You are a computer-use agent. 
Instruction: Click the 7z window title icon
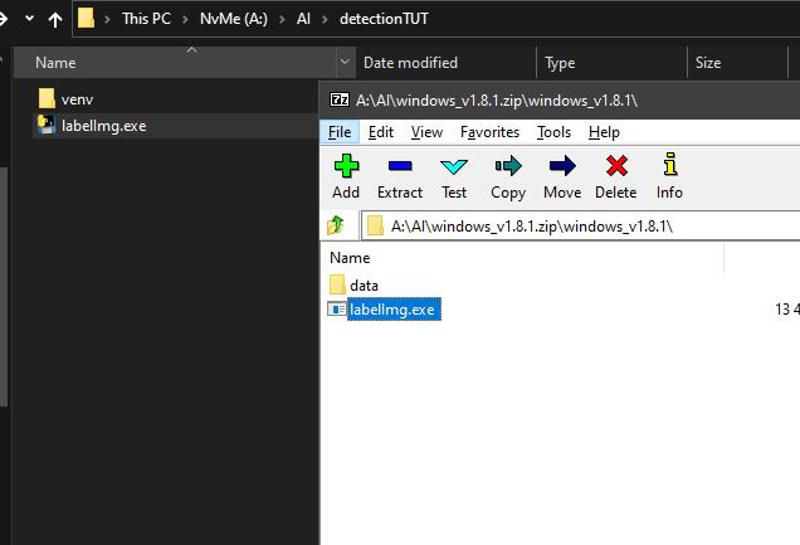pyautogui.click(x=339, y=99)
